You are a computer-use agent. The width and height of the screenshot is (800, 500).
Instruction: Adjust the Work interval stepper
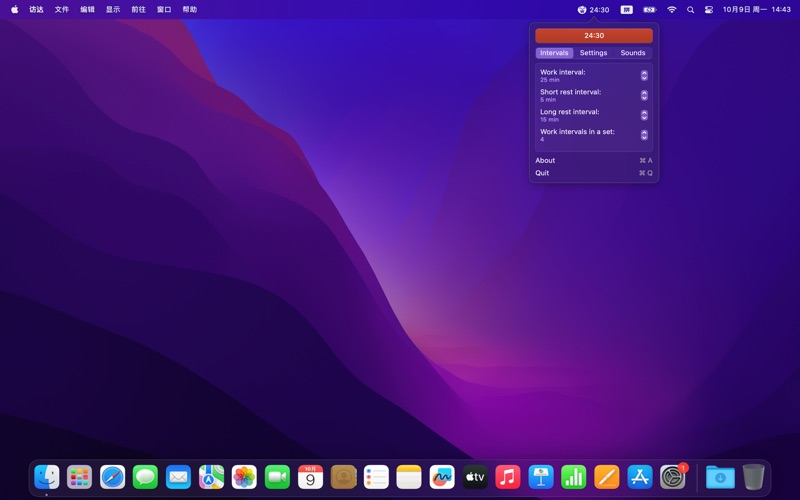644,75
